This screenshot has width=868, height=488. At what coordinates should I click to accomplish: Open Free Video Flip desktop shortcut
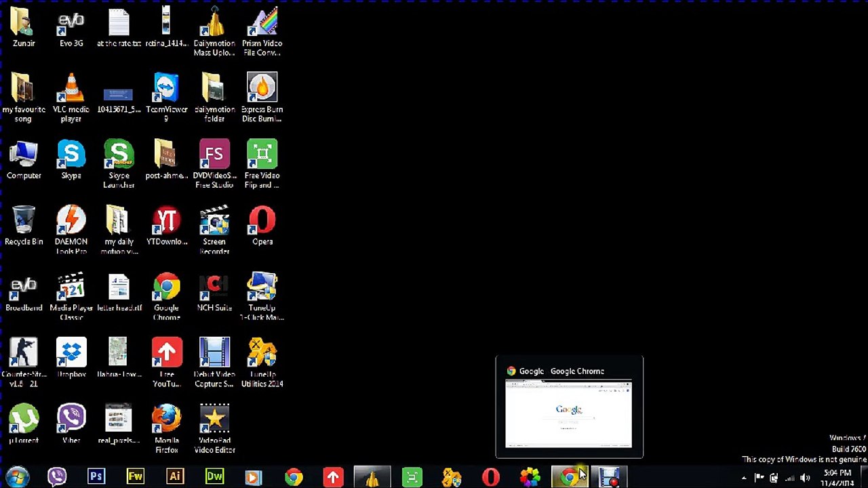[262, 164]
